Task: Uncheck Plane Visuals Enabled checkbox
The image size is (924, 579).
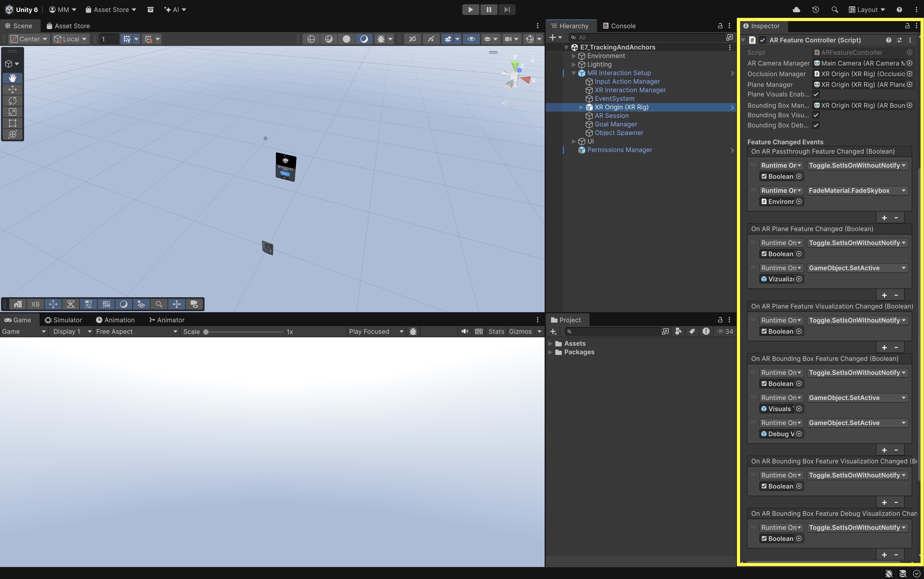Action: (816, 94)
